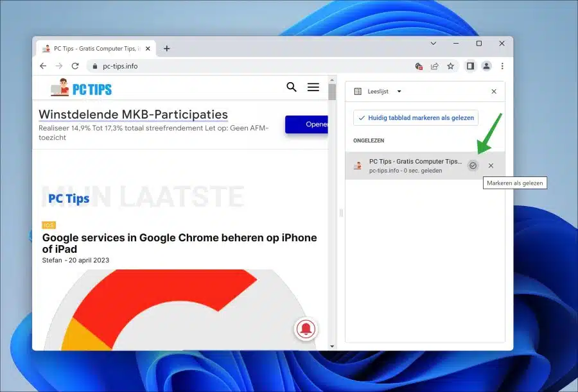Maximize the Chrome window

479,44
